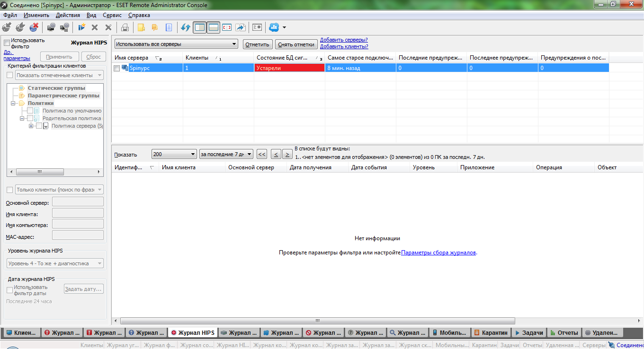
Task: Click the orange speech bubbles toolbar icon
Action: point(155,27)
